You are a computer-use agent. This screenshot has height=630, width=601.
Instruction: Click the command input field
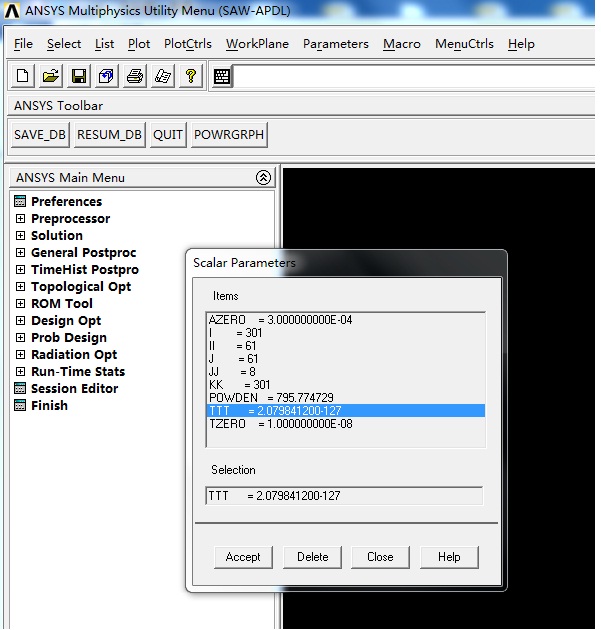click(414, 76)
